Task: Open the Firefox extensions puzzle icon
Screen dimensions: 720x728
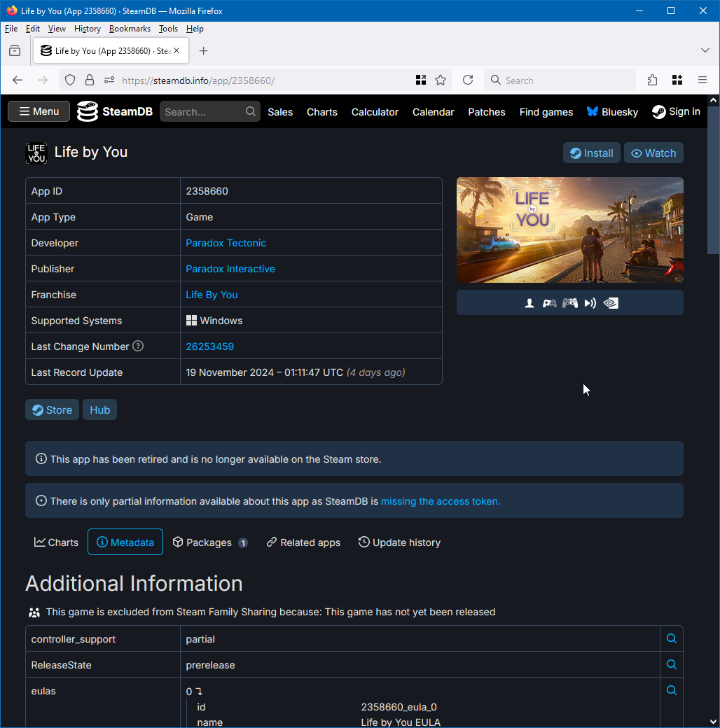Action: pos(653,80)
